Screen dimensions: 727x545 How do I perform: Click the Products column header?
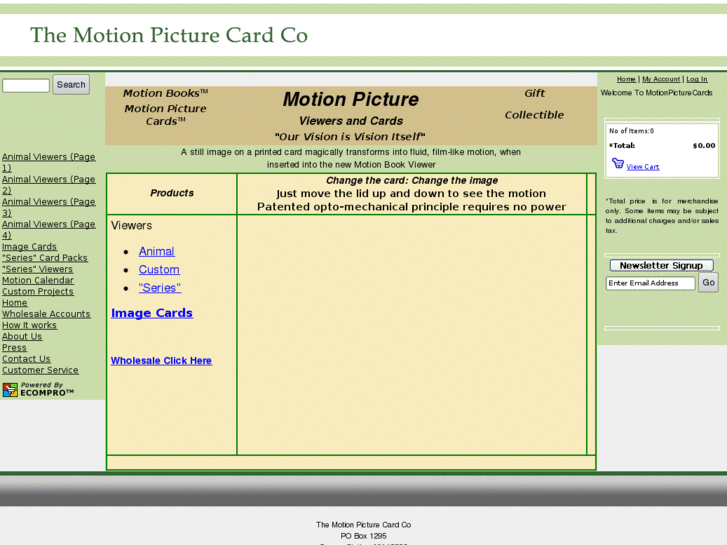tap(172, 193)
